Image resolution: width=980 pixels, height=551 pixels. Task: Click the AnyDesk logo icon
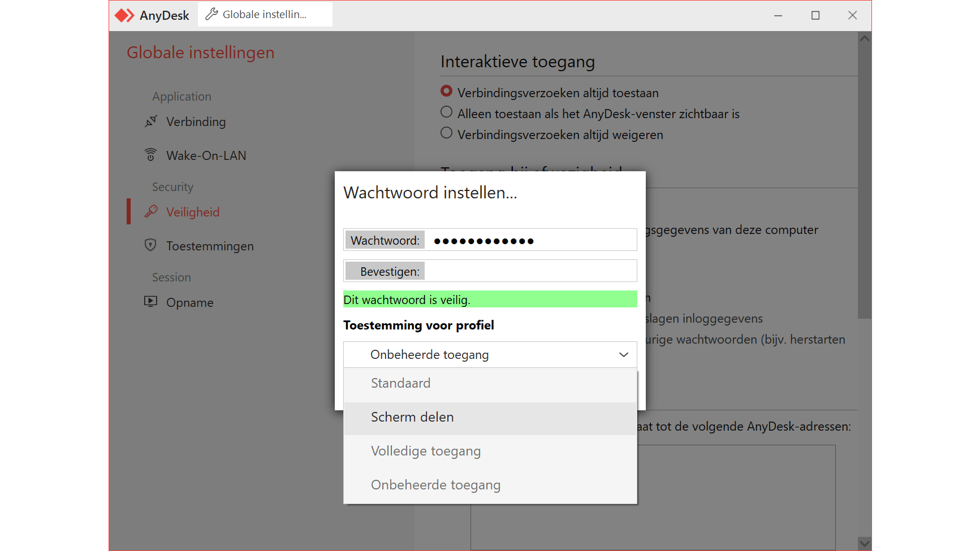click(124, 15)
